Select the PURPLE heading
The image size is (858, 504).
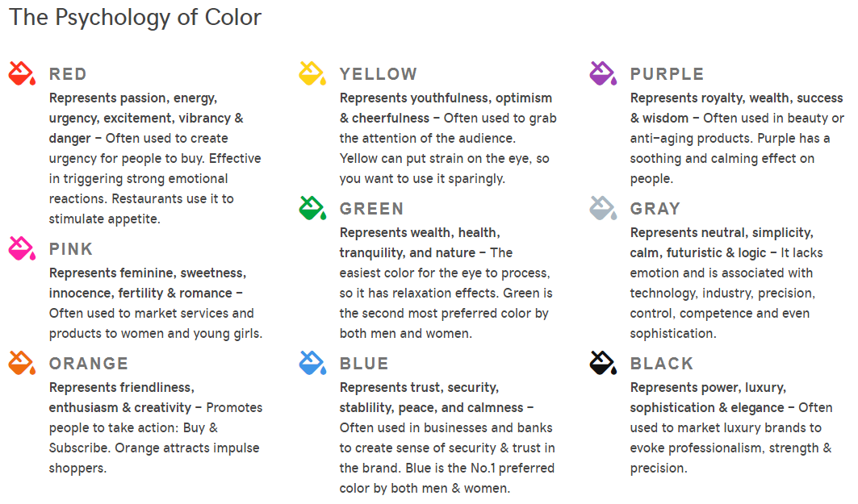pyautogui.click(x=667, y=74)
